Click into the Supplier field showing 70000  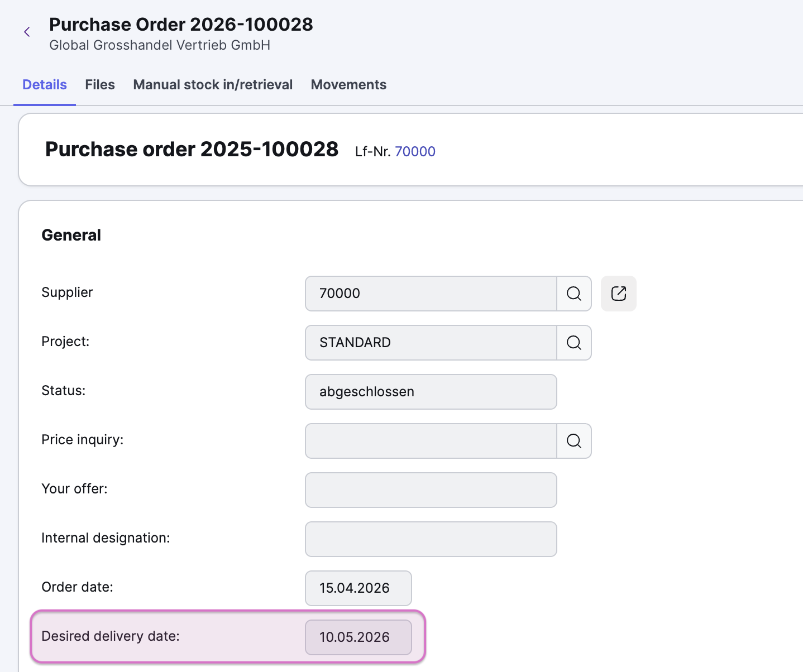431,294
